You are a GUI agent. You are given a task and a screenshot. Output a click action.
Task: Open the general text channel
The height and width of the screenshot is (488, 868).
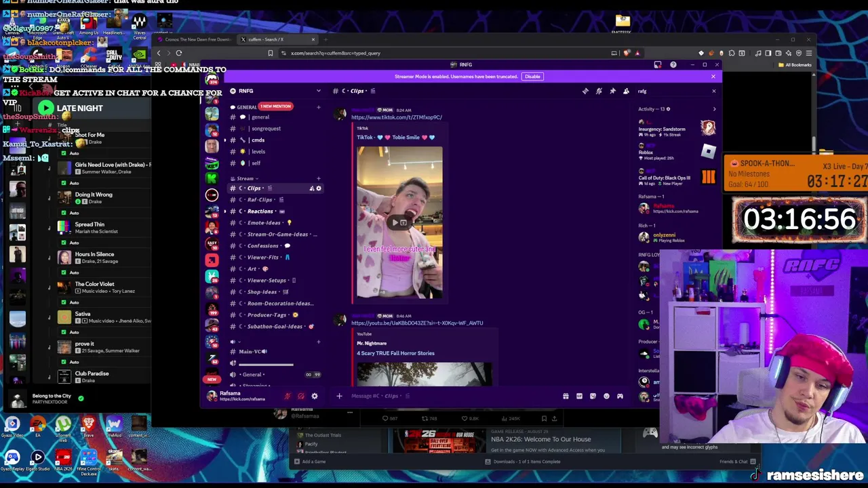[x=275, y=117]
